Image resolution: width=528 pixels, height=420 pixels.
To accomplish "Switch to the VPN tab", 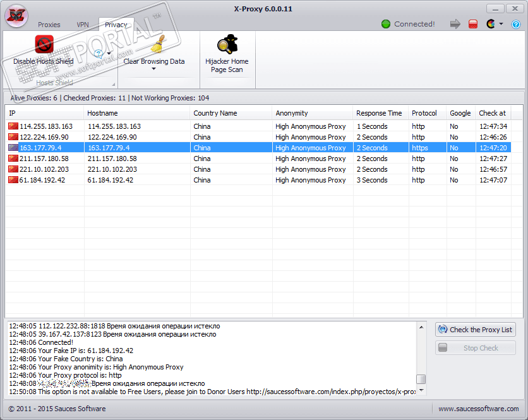I will pos(83,25).
